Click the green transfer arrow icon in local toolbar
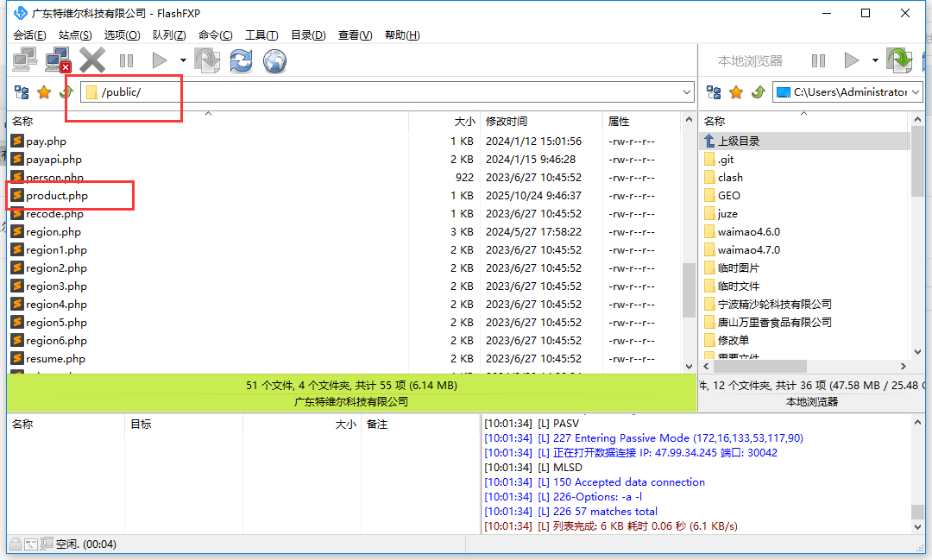This screenshot has height=560, width=932. [x=899, y=60]
